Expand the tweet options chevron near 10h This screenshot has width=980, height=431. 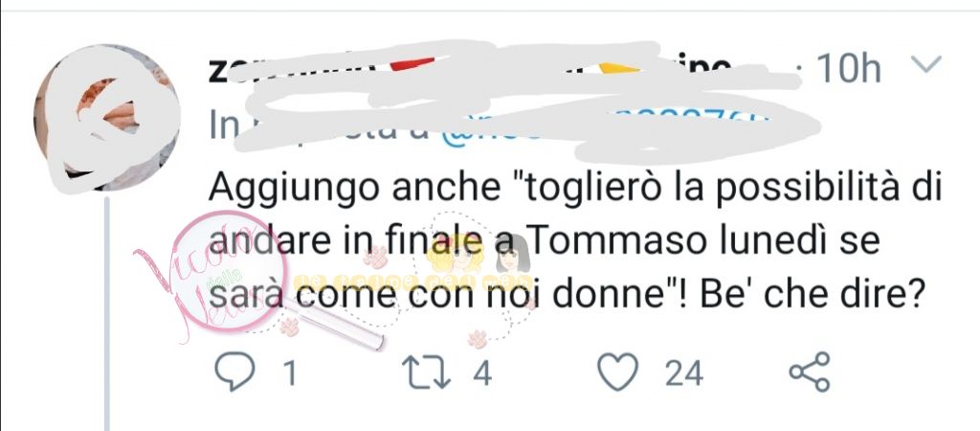point(924,64)
